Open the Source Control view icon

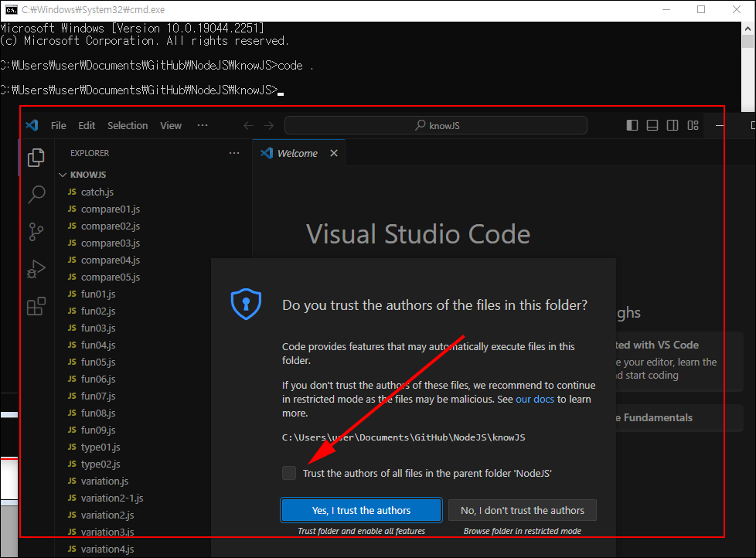click(36, 232)
